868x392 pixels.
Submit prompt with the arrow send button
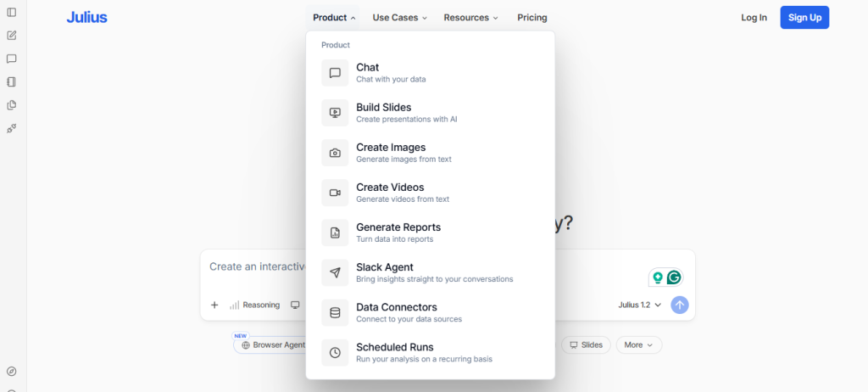680,305
